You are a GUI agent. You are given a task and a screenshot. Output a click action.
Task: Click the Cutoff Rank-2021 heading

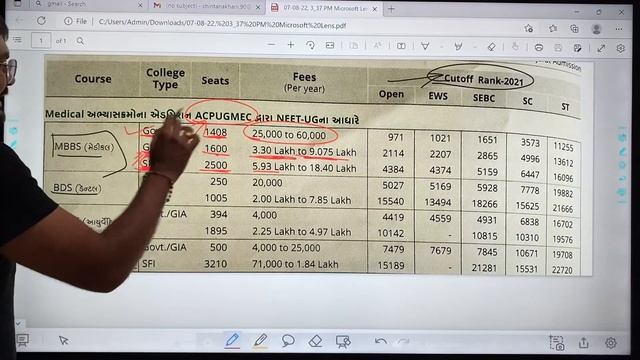pos(483,80)
